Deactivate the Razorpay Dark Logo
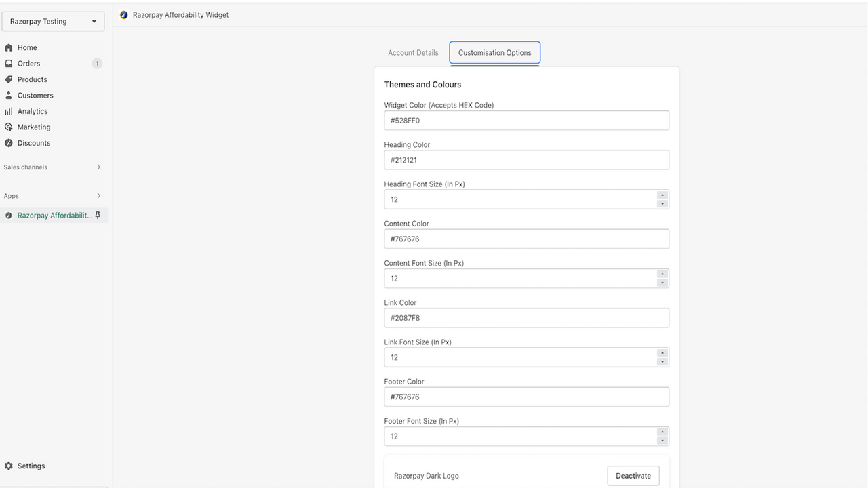 coord(633,475)
